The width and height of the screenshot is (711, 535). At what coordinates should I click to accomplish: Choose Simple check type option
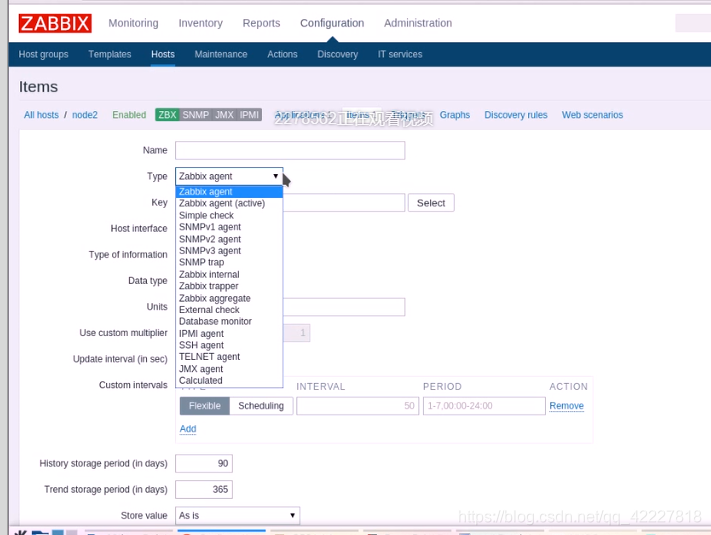(x=229, y=215)
